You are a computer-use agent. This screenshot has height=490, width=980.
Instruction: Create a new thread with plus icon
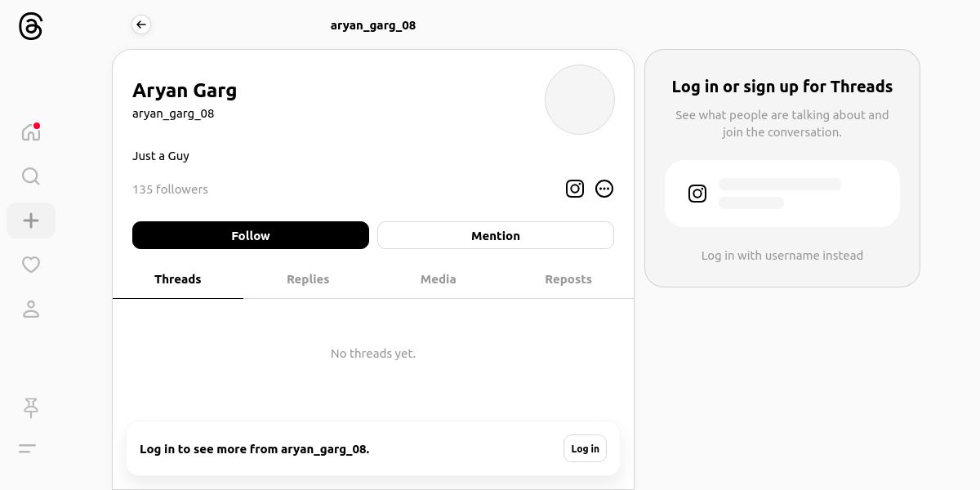[x=31, y=220]
